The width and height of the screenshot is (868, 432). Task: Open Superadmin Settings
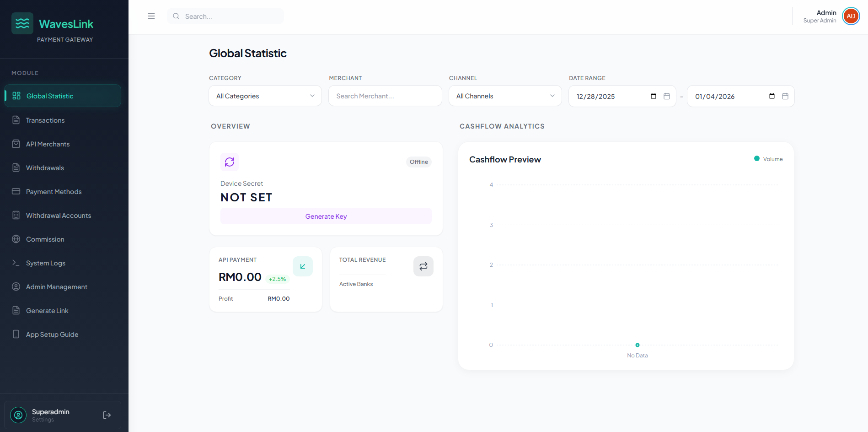(50, 415)
